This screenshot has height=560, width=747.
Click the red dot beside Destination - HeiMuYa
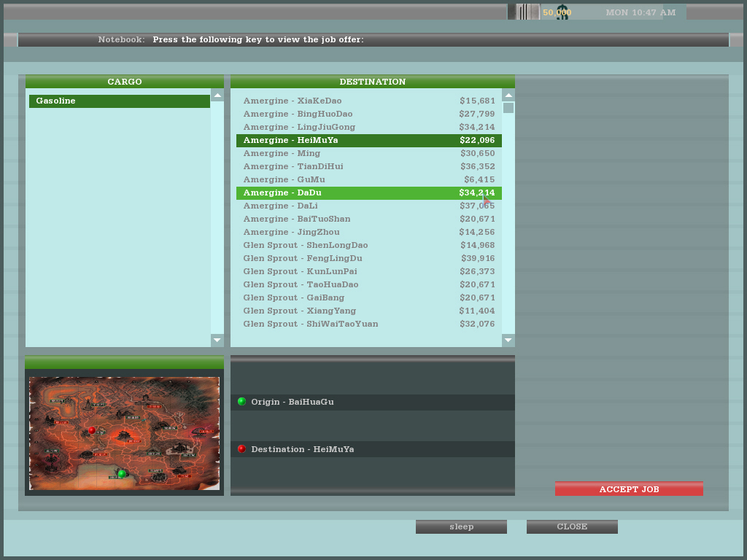pyautogui.click(x=241, y=449)
